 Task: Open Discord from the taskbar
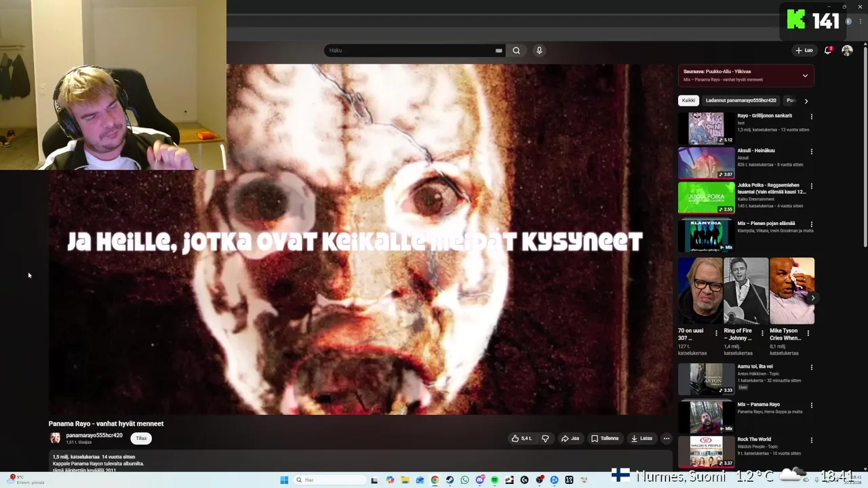(x=480, y=480)
